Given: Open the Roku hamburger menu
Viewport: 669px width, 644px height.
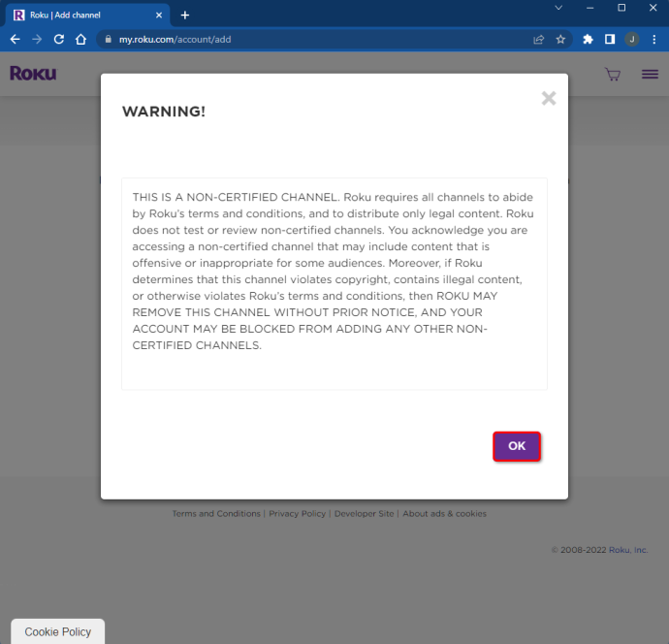Looking at the screenshot, I should [x=650, y=75].
